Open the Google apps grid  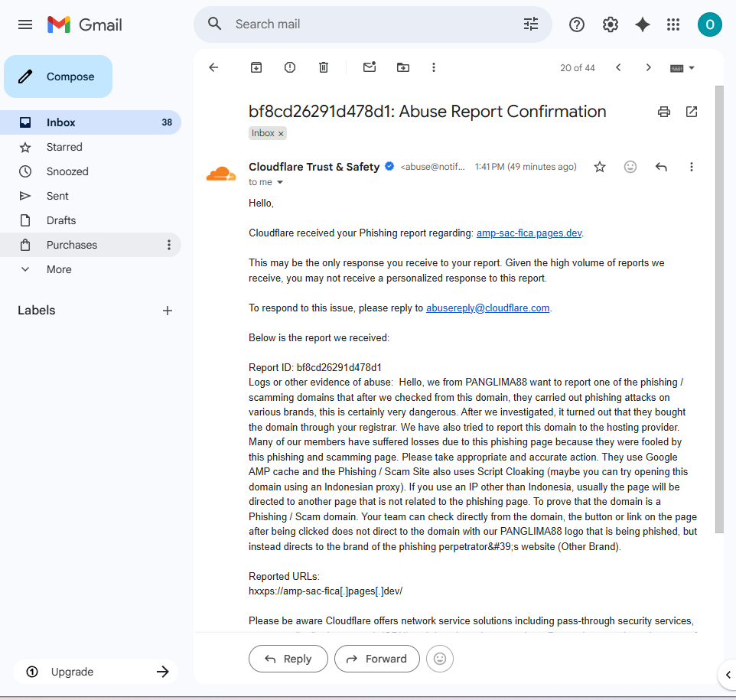click(673, 24)
